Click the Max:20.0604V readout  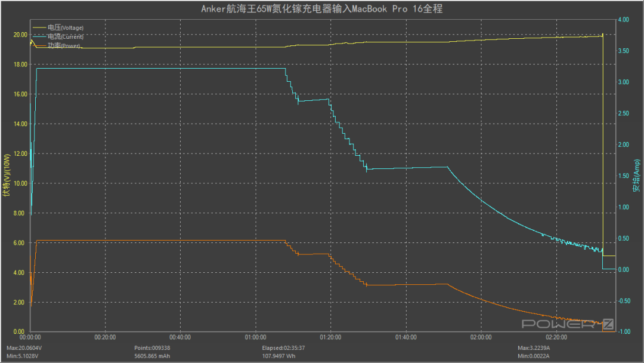click(24, 348)
